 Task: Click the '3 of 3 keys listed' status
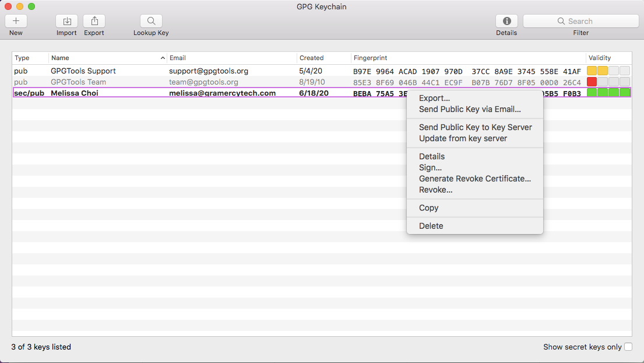(x=41, y=347)
